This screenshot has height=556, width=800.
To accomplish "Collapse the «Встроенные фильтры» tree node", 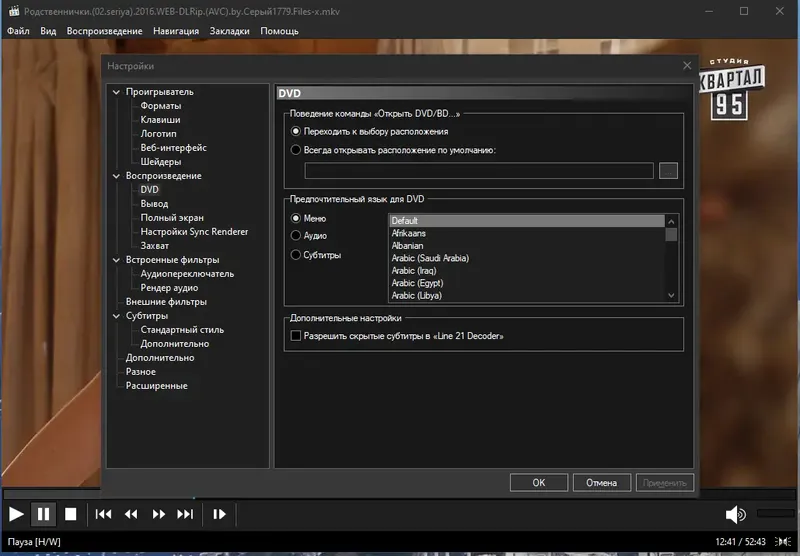I will 117,260.
